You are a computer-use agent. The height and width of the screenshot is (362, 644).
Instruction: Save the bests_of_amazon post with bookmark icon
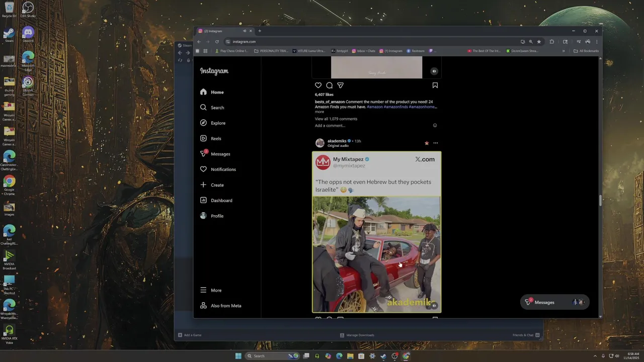435,85
